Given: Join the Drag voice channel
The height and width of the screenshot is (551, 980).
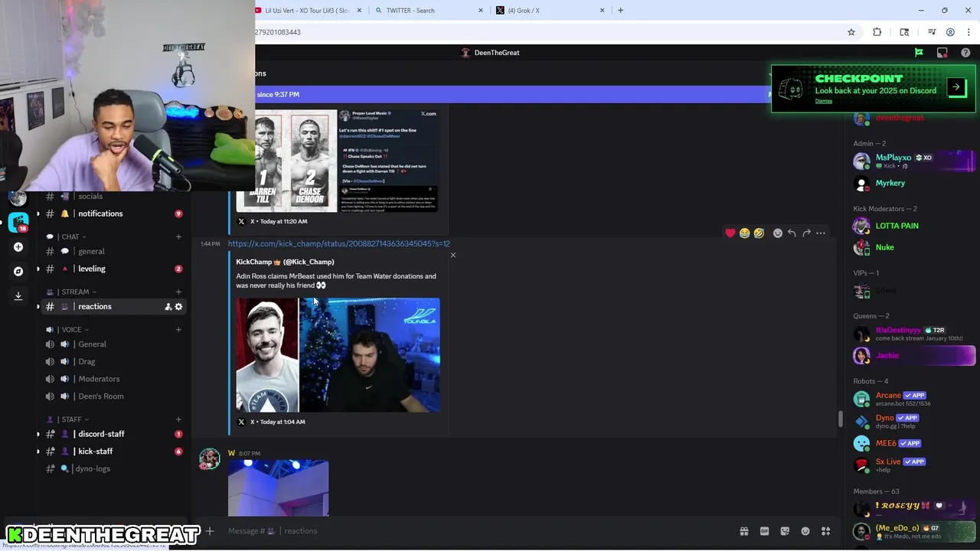Looking at the screenshot, I should click(x=87, y=362).
